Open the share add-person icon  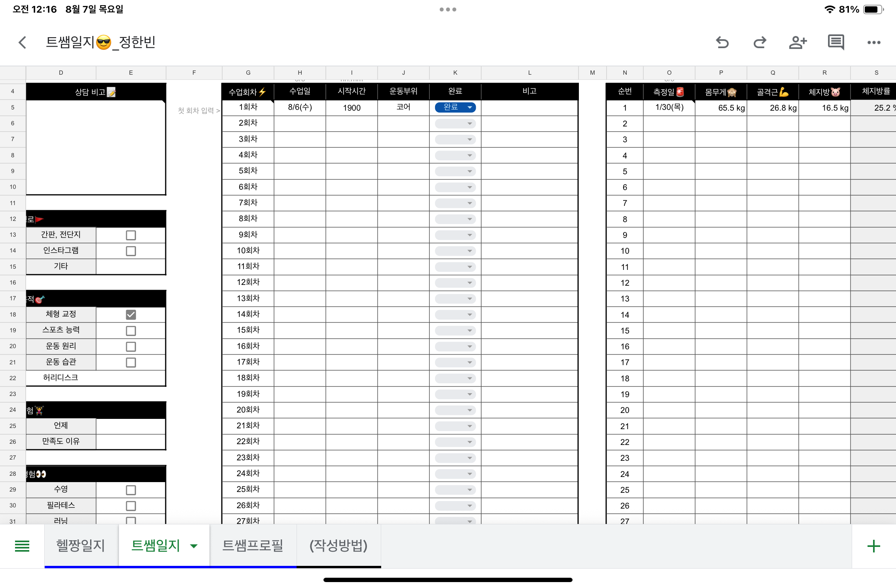pyautogui.click(x=798, y=42)
